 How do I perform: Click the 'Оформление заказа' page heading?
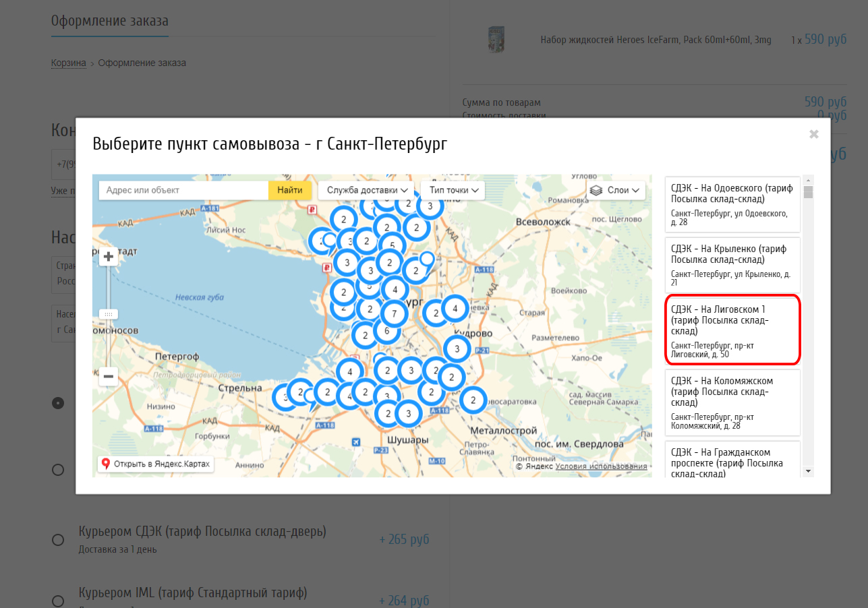[x=110, y=20]
